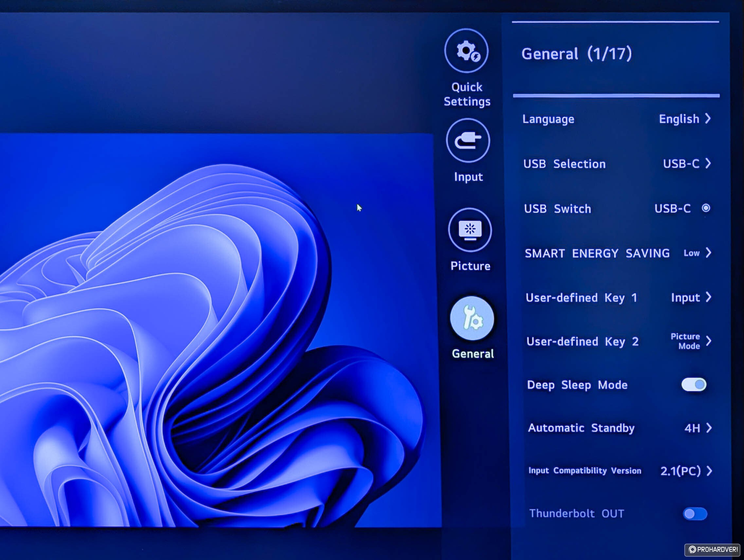Image resolution: width=744 pixels, height=560 pixels.
Task: Select the USB Switch label
Action: click(557, 209)
